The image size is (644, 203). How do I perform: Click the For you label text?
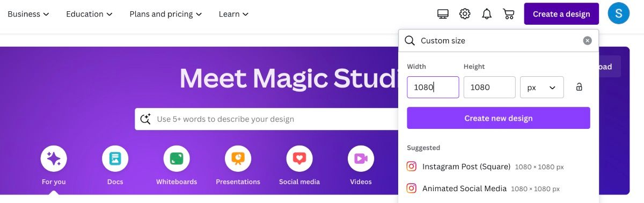(x=54, y=182)
